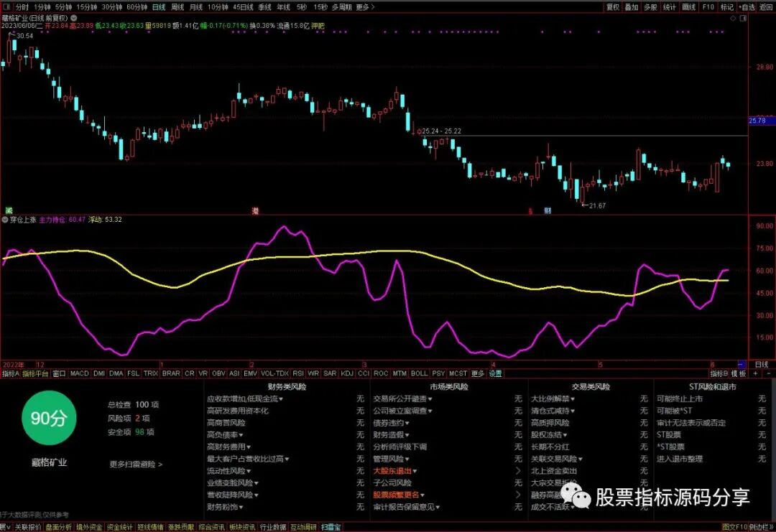The height and width of the screenshot is (532, 776).
Task: Click the 画线 drawing button
Action: point(688,7)
